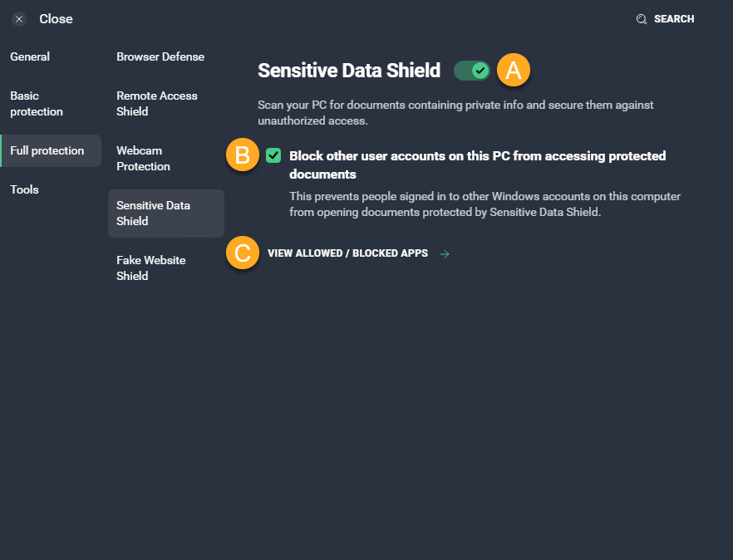This screenshot has width=733, height=560.
Task: Open Browser Defense settings
Action: coord(160,56)
